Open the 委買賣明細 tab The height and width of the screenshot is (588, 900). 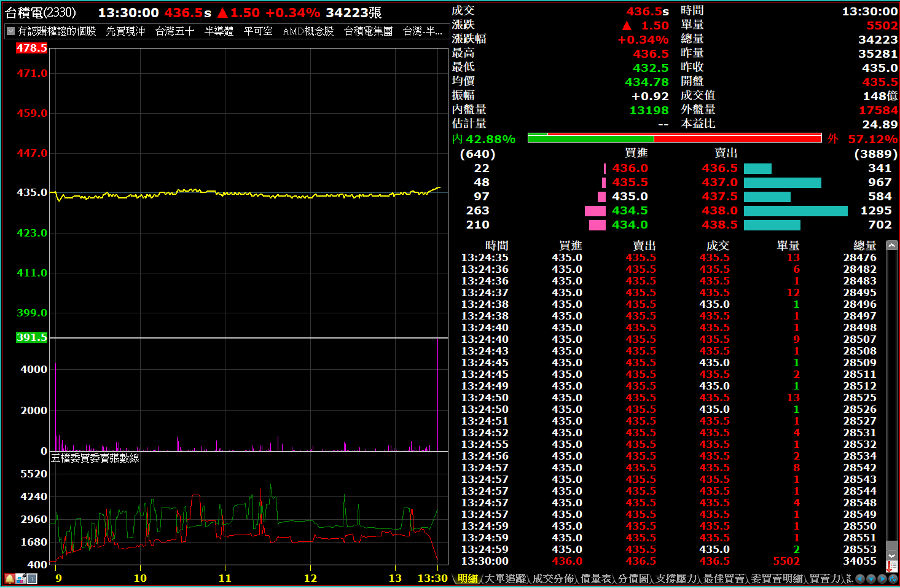pos(777,578)
